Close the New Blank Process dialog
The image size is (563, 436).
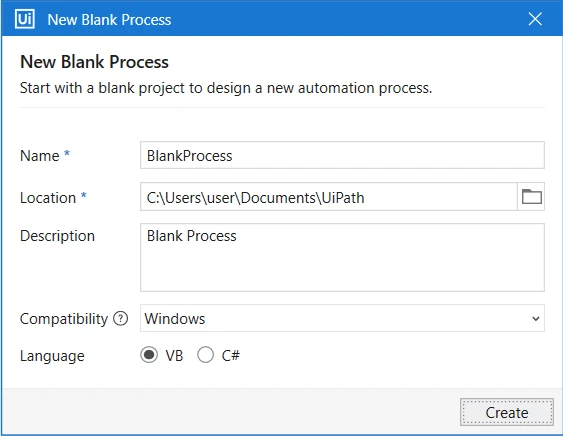[535, 19]
